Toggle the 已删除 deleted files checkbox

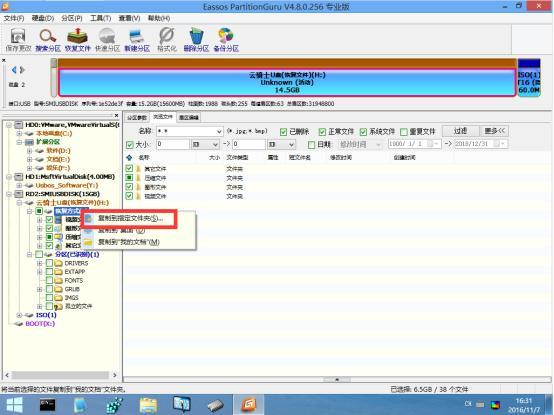coord(283,132)
